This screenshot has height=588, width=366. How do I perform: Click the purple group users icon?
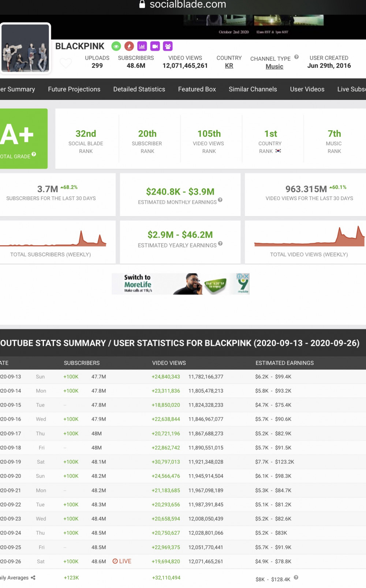coord(168,46)
